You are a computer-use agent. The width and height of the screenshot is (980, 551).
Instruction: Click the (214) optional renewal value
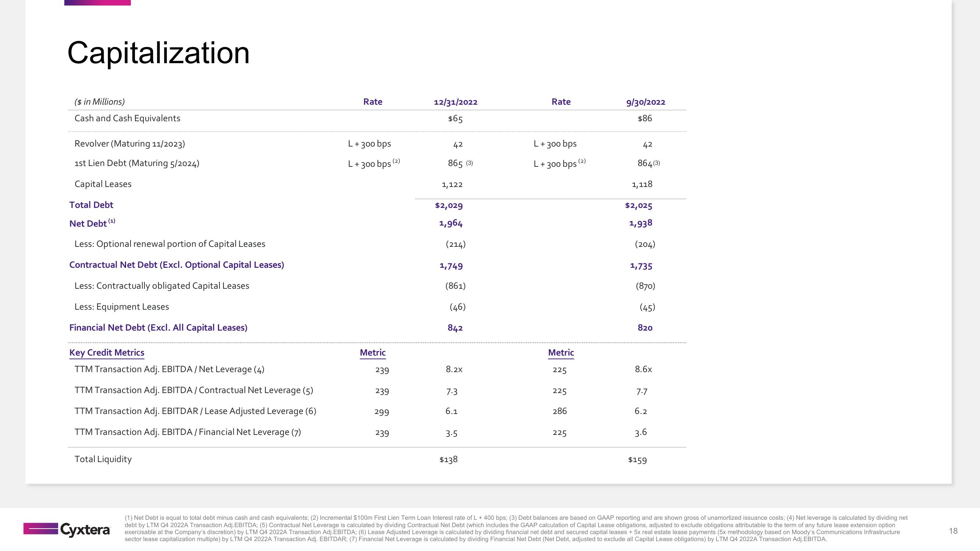pos(455,244)
